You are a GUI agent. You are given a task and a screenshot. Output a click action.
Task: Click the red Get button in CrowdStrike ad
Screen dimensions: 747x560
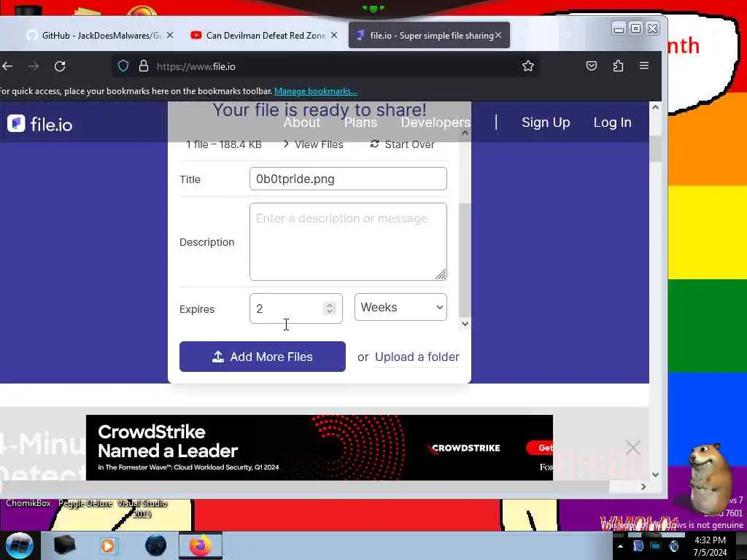pyautogui.click(x=540, y=448)
